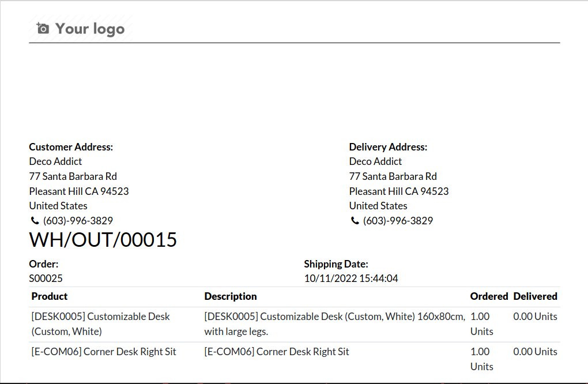Click the Delivered column header
This screenshot has height=384, width=588.
(535, 296)
